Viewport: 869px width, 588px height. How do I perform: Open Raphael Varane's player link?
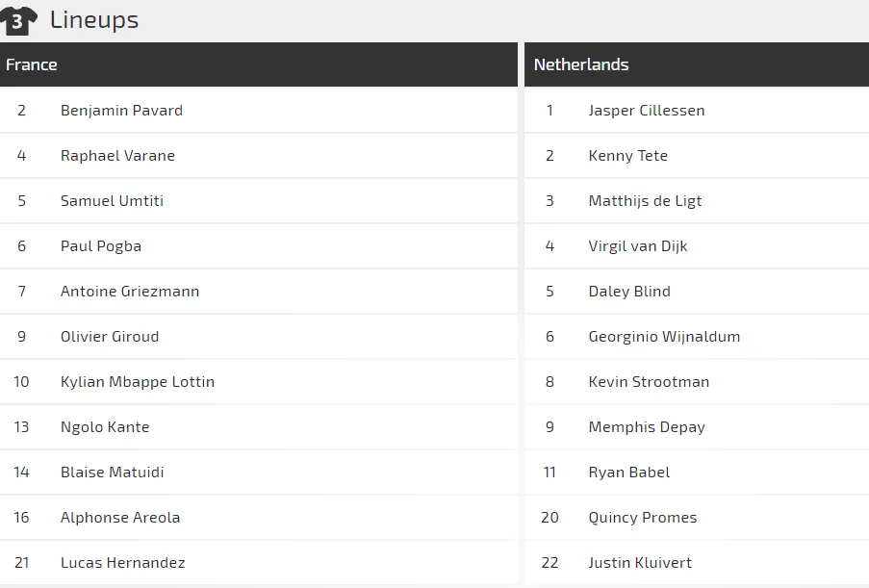[x=117, y=156]
